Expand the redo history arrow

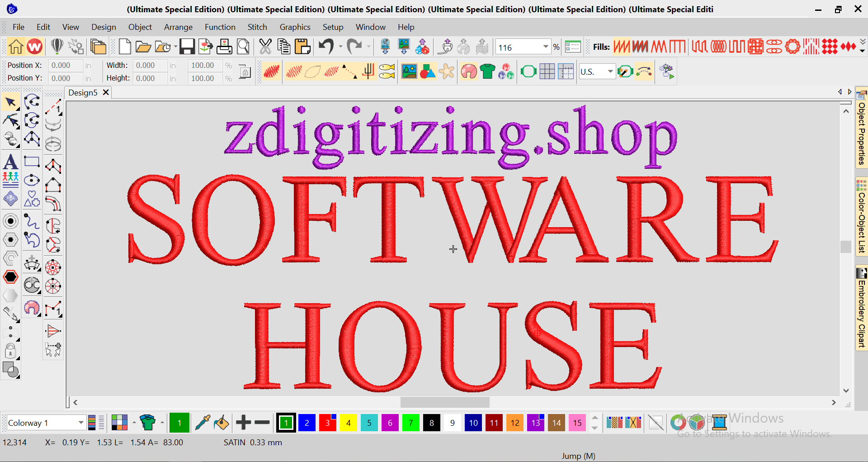pyautogui.click(x=368, y=47)
